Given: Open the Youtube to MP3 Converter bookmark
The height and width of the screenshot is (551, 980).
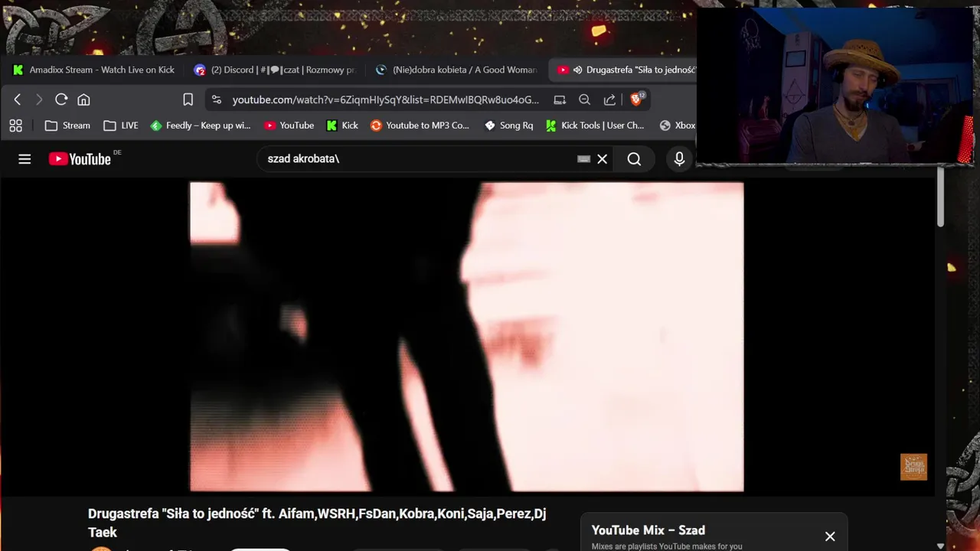Looking at the screenshot, I should click(x=420, y=126).
